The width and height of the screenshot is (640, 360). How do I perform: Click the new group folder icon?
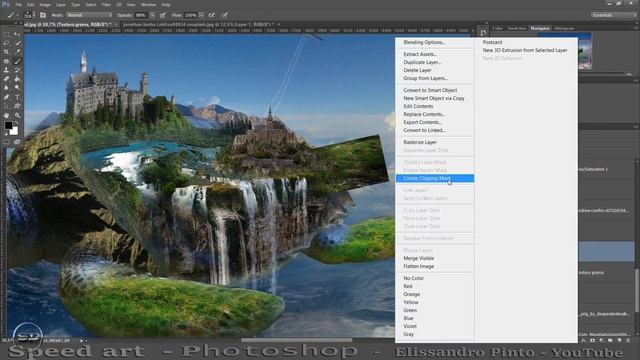[610, 340]
